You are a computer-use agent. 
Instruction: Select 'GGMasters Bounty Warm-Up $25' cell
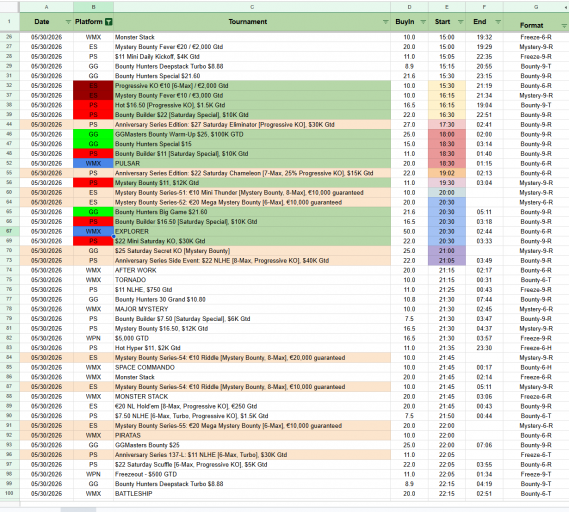(x=252, y=134)
